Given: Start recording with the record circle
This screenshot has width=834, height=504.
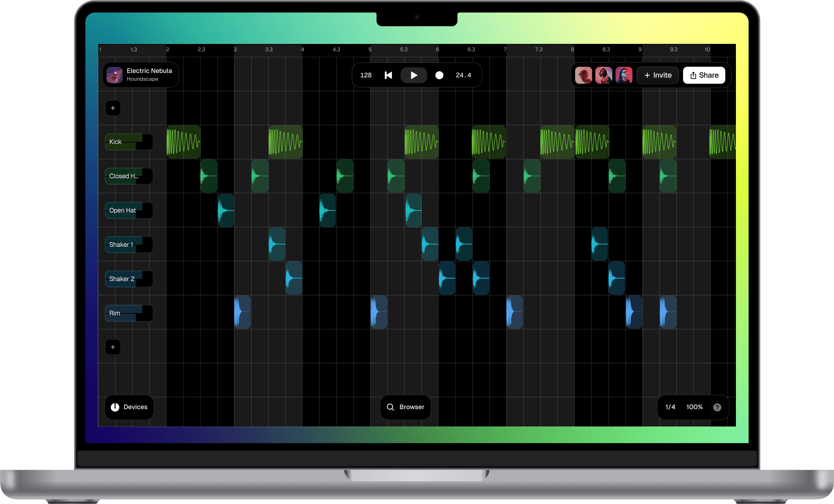Looking at the screenshot, I should [439, 75].
